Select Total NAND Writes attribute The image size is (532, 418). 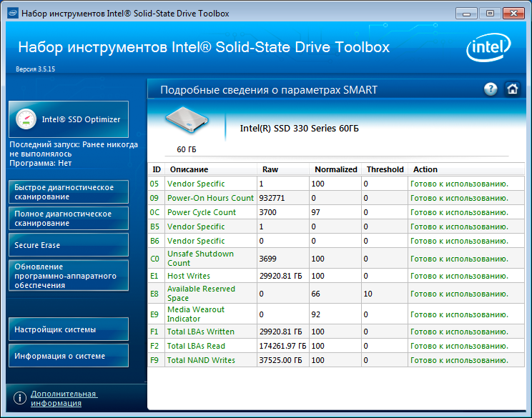(x=201, y=360)
